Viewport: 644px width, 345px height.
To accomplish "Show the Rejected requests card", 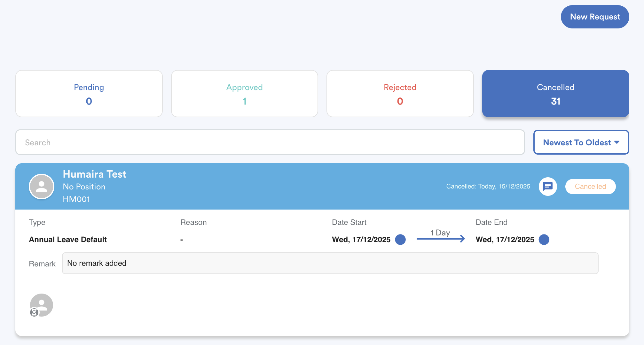I will [400, 94].
